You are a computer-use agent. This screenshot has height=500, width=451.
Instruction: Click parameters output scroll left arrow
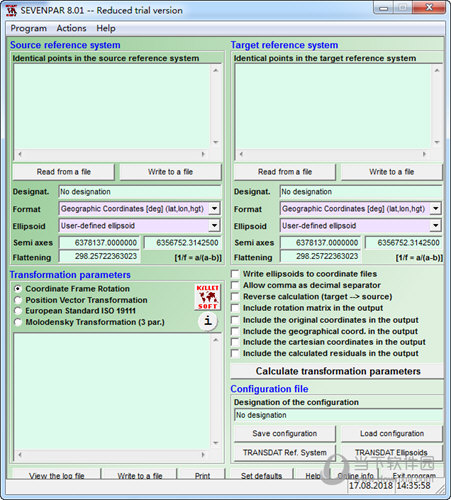[20, 455]
